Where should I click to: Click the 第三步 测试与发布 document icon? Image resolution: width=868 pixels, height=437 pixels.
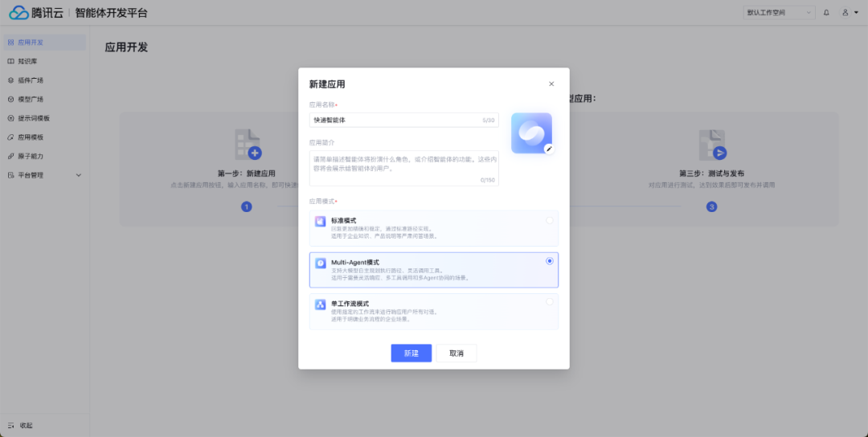(712, 145)
